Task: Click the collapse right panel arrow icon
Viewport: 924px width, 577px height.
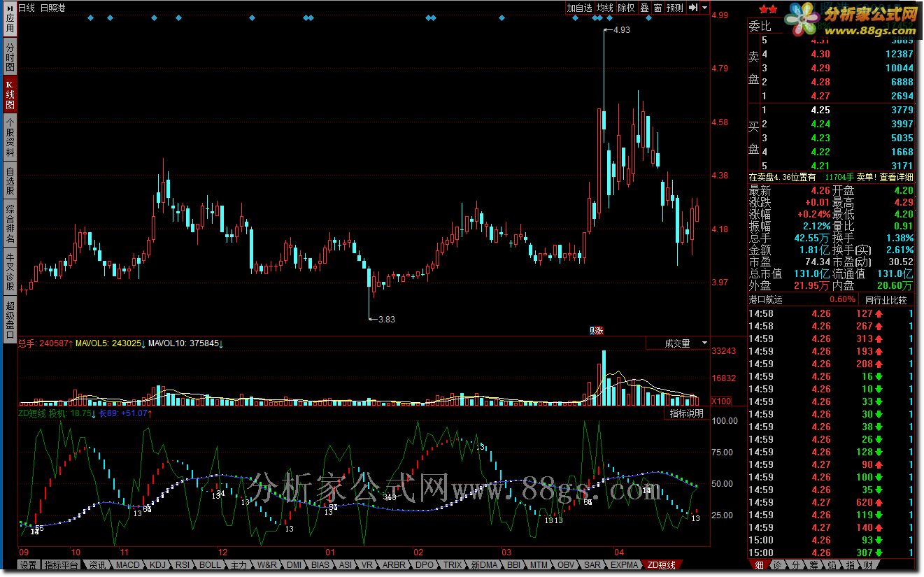Action: click(692, 8)
